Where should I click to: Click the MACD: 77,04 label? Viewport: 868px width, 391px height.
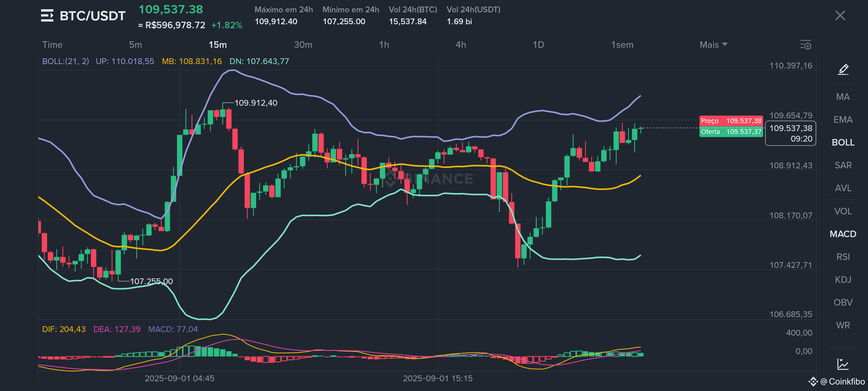point(173,329)
